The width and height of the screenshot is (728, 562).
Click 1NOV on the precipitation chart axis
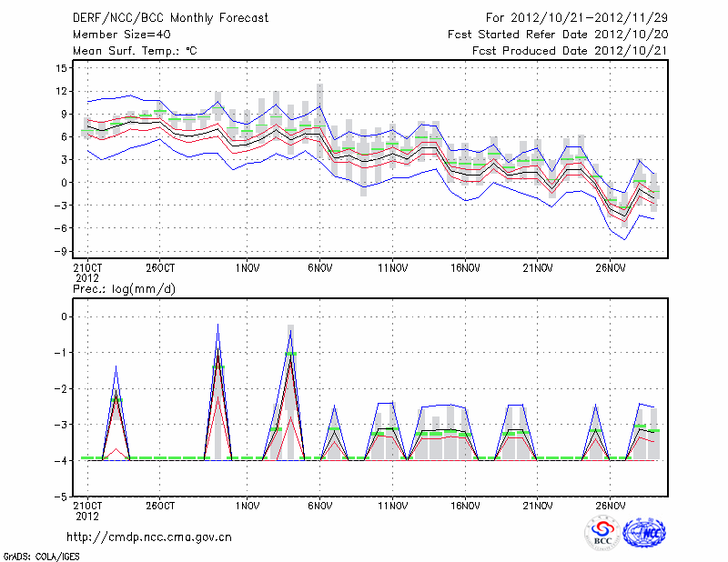(x=247, y=506)
